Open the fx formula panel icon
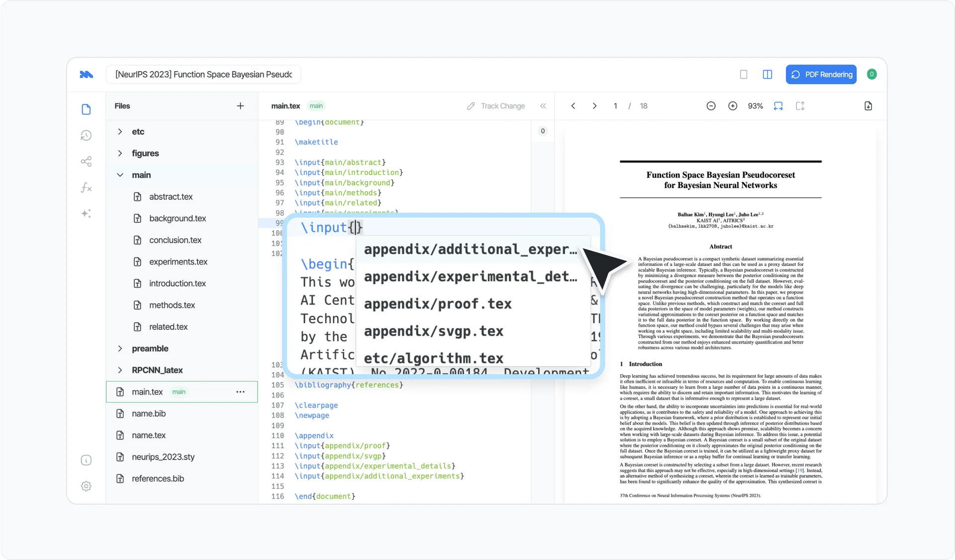Viewport: 955px width, 560px height. pyautogui.click(x=86, y=187)
